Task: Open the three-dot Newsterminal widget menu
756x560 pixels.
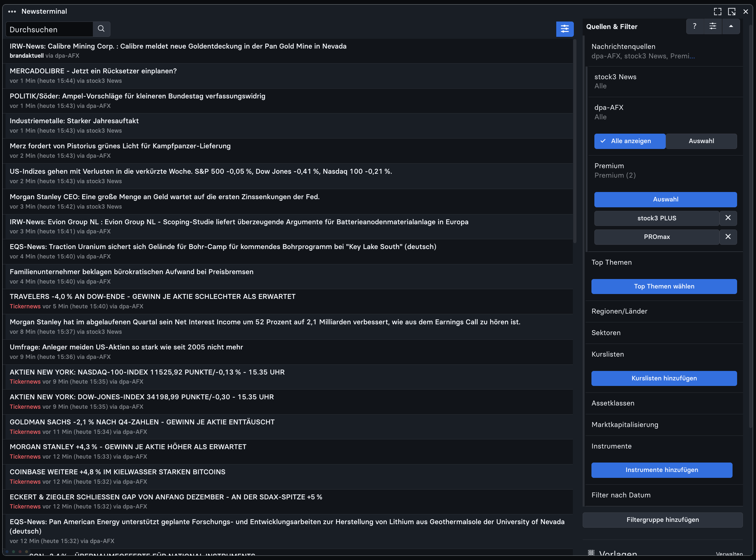Action: point(12,11)
